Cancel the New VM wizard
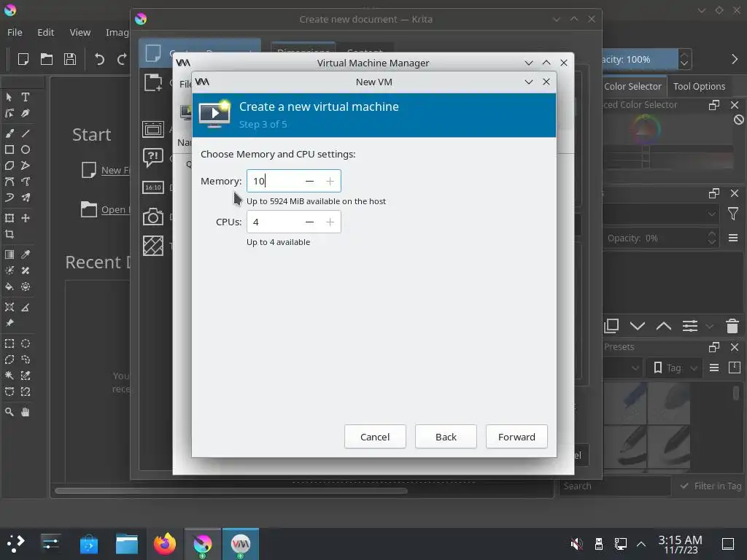 click(375, 437)
